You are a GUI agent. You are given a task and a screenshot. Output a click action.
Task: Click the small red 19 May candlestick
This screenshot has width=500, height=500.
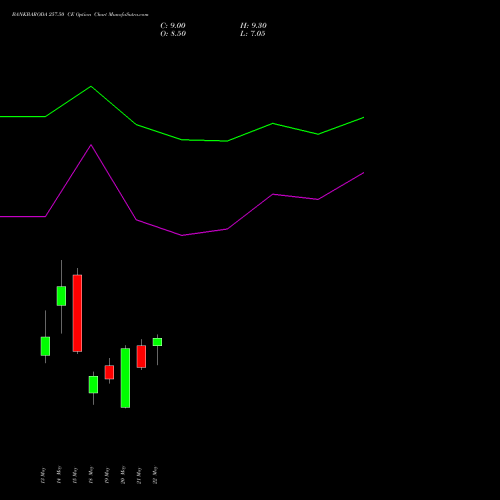109,372
